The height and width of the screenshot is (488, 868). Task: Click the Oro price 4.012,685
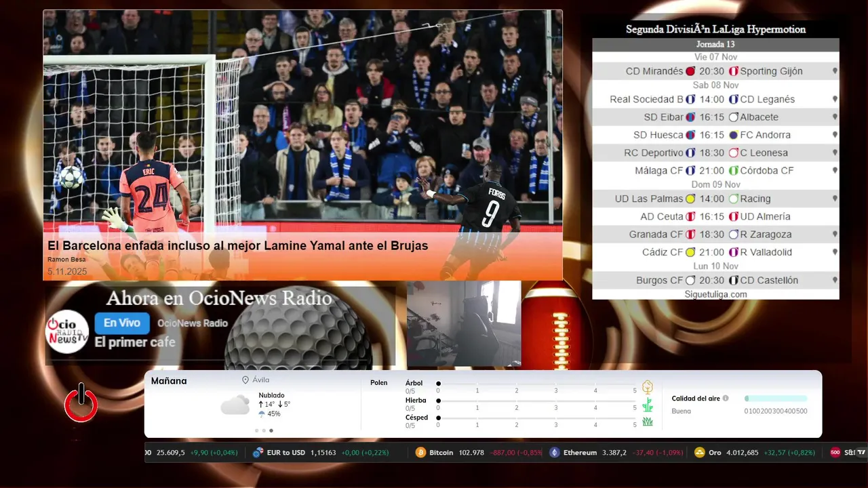(743, 452)
